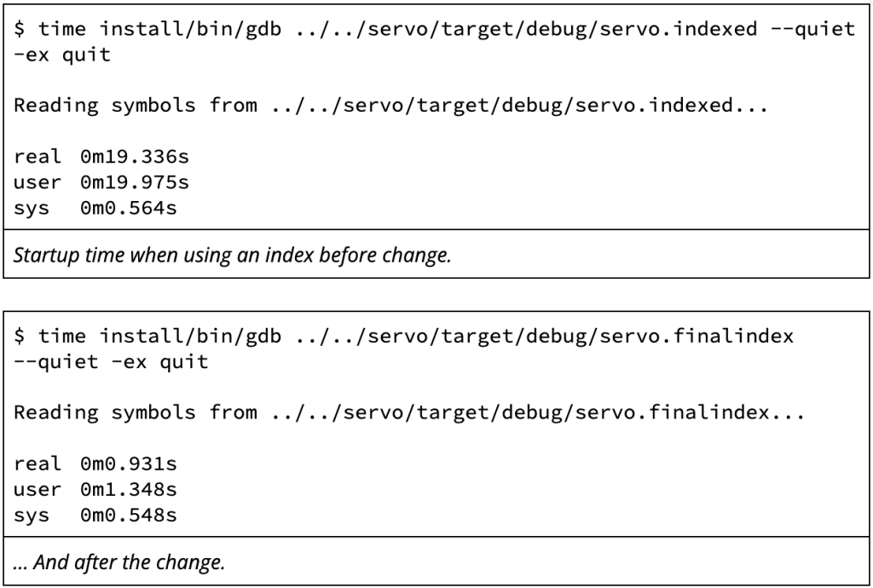
Task: Click the word "real" in the first timing output
Action: (38, 157)
